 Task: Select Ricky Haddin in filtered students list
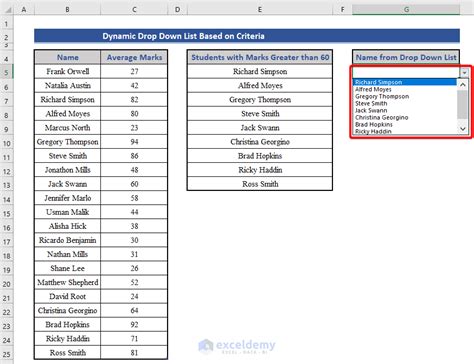pyautogui.click(x=260, y=170)
